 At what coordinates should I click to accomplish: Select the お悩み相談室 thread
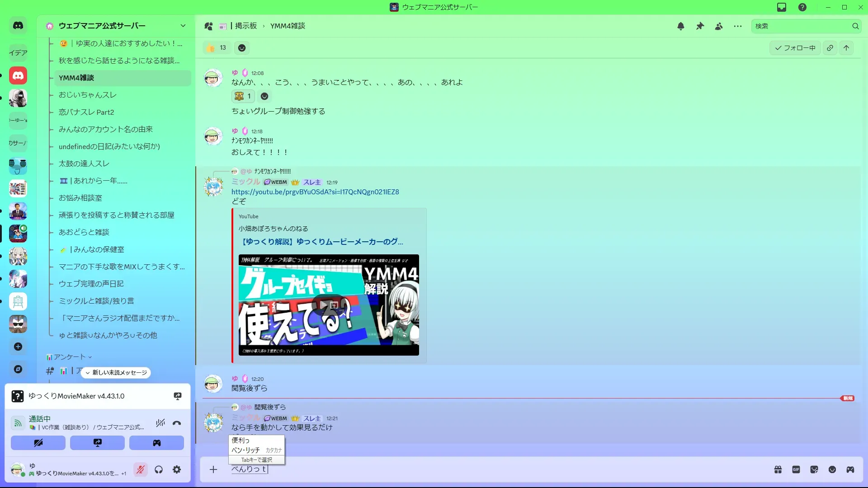(x=80, y=198)
